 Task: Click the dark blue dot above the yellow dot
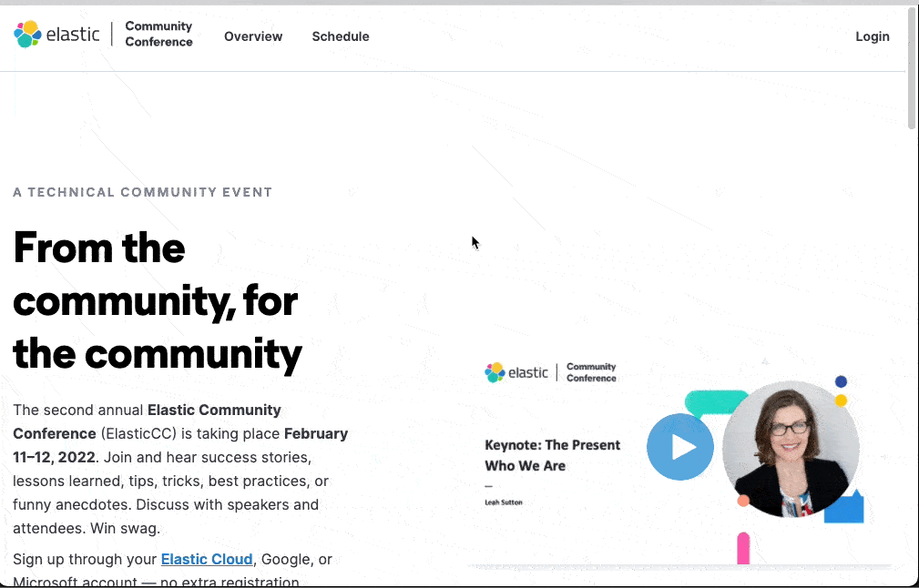pos(839,381)
